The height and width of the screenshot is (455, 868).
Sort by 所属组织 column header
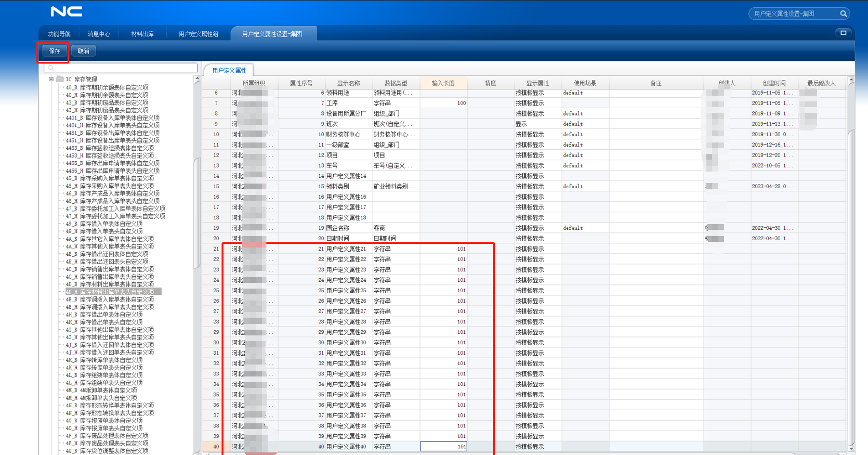point(254,83)
